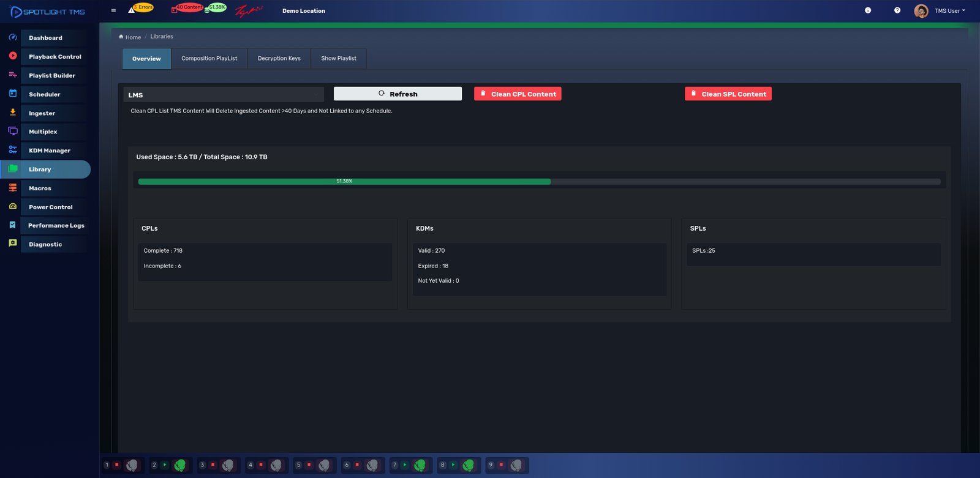This screenshot has height=478, width=980.
Task: Click the Power Control icon in sidebar
Action: [13, 207]
